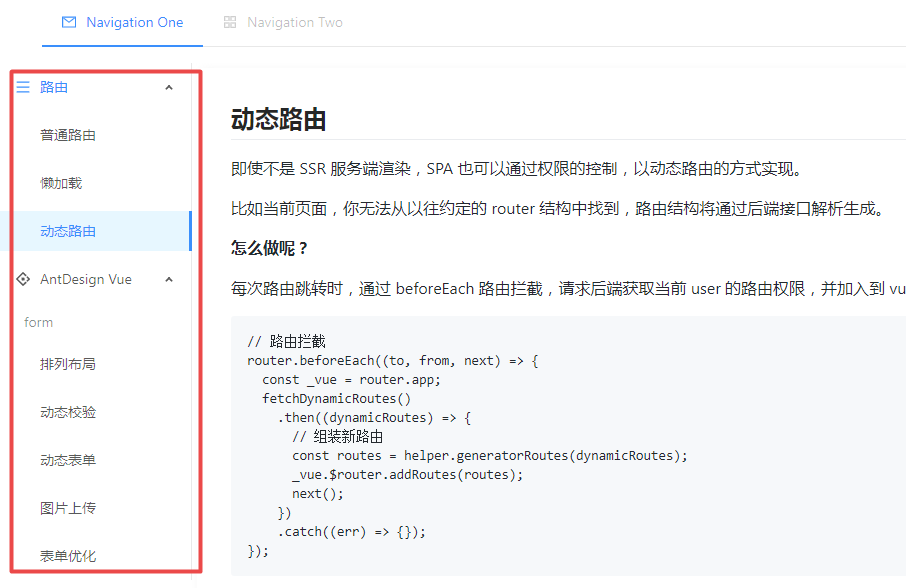Click the // 路由拦截 code comment
This screenshot has height=588, width=906.
tap(287, 341)
